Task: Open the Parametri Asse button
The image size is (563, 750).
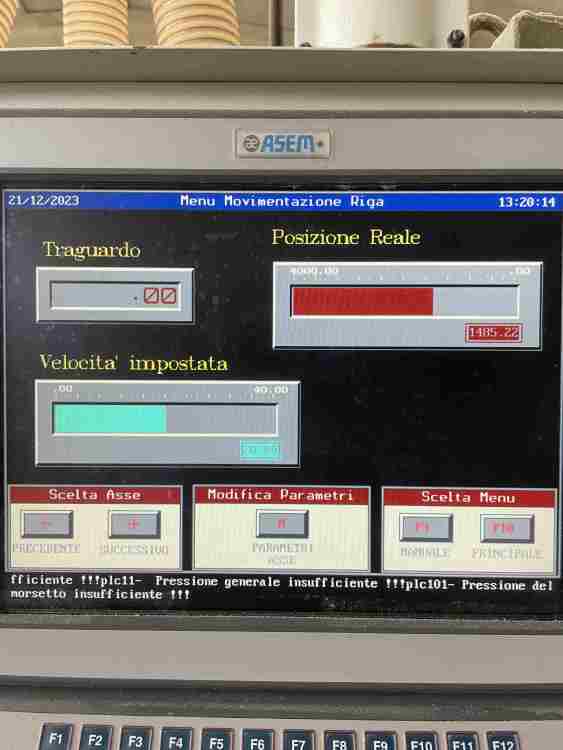Action: point(282,524)
